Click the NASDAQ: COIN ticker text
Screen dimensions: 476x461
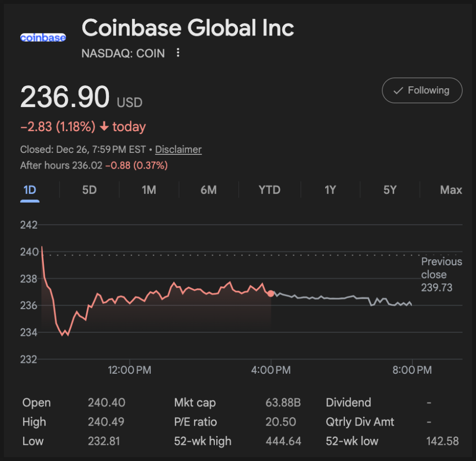coord(123,53)
